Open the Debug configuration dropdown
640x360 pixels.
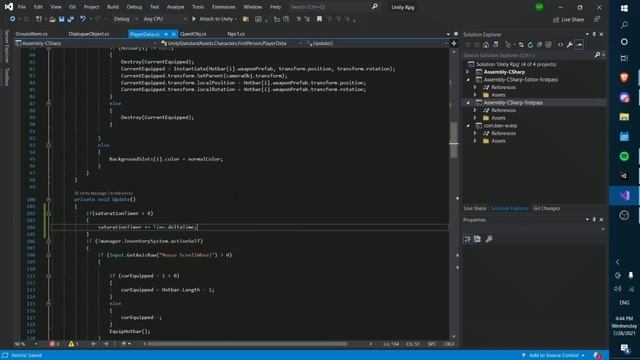125,19
